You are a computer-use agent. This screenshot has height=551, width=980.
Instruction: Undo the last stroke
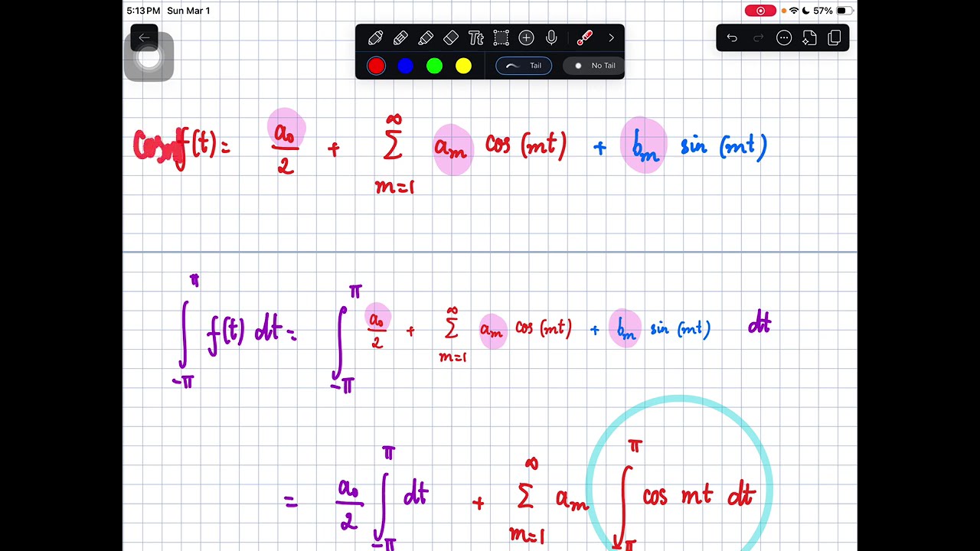click(732, 38)
